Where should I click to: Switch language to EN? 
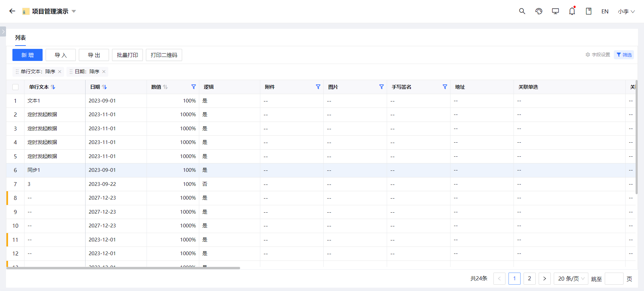(605, 11)
